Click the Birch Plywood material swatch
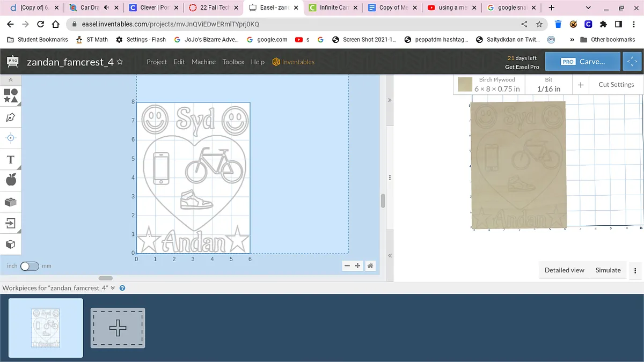The height and width of the screenshot is (362, 644). pos(465,84)
